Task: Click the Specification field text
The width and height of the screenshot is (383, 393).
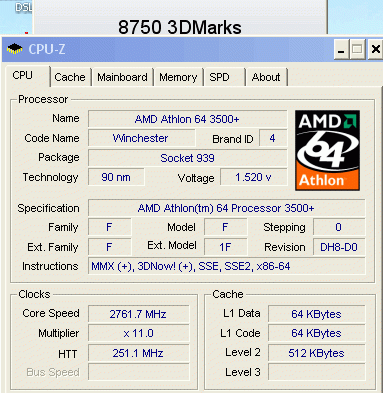Action: [x=227, y=208]
